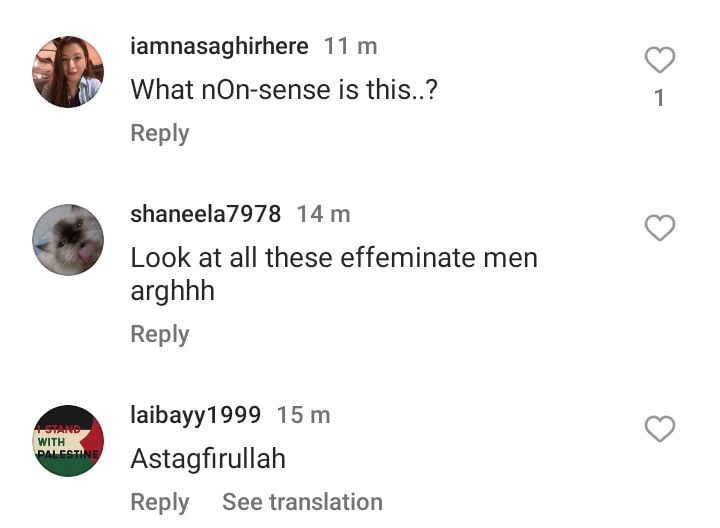Visit the iamnasaghirhere username link

point(220,46)
